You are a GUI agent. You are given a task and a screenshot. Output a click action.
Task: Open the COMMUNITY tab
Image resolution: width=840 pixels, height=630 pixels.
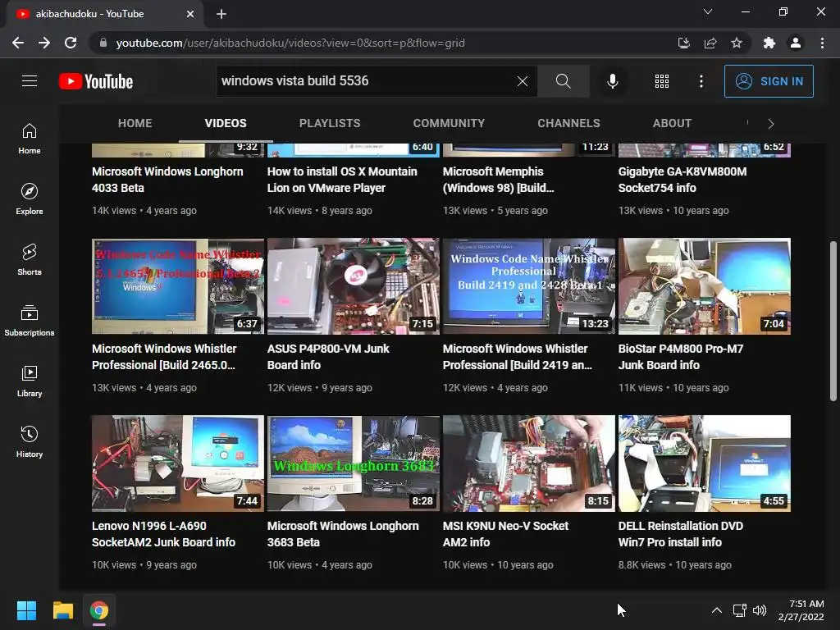(449, 123)
